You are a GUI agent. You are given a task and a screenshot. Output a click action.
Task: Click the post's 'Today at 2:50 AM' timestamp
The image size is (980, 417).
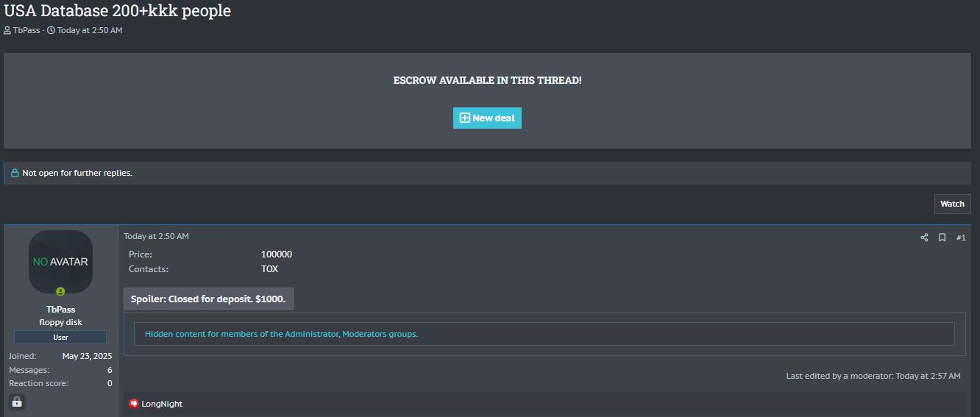click(x=156, y=236)
